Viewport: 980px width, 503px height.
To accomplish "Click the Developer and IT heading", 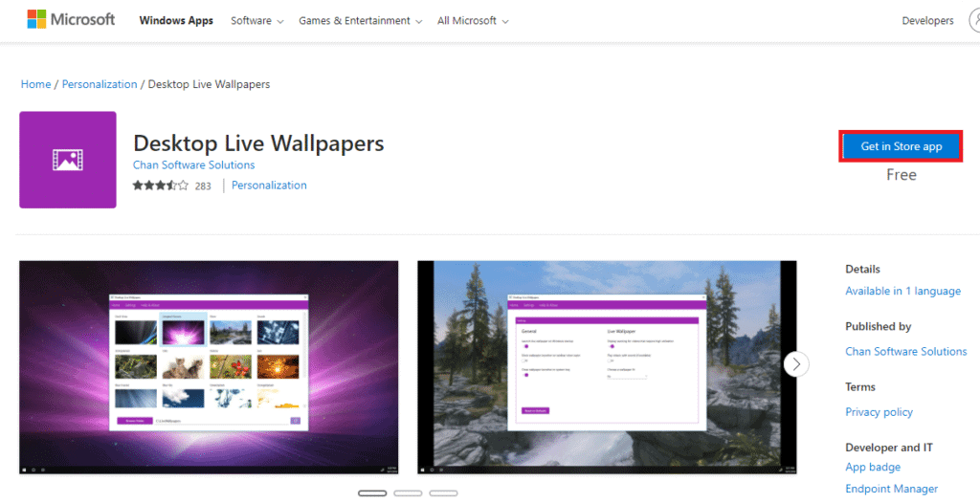I will [889, 448].
